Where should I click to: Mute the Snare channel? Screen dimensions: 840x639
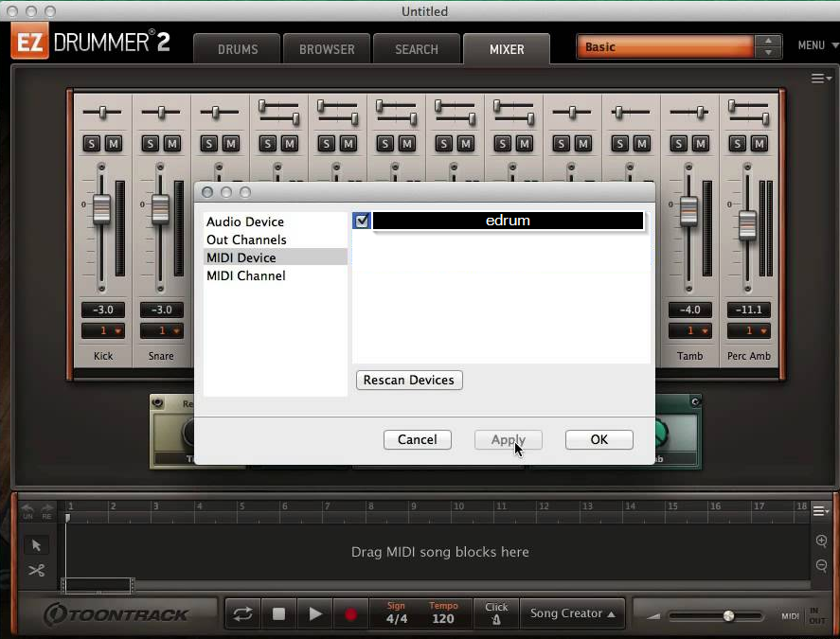click(x=172, y=144)
